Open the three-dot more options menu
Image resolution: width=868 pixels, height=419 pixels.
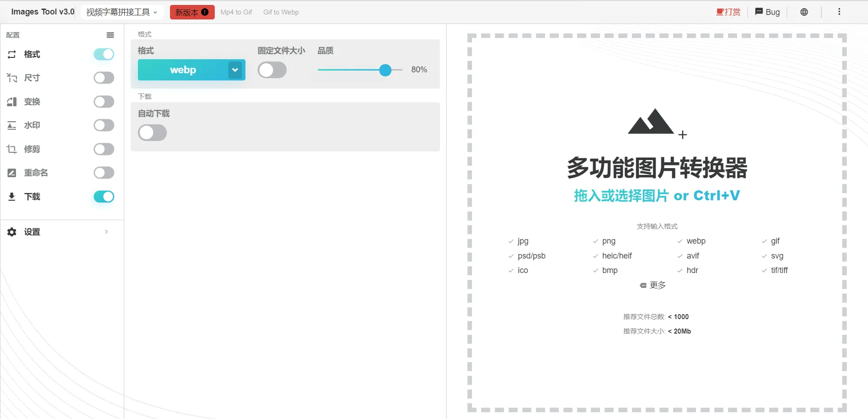click(x=839, y=12)
